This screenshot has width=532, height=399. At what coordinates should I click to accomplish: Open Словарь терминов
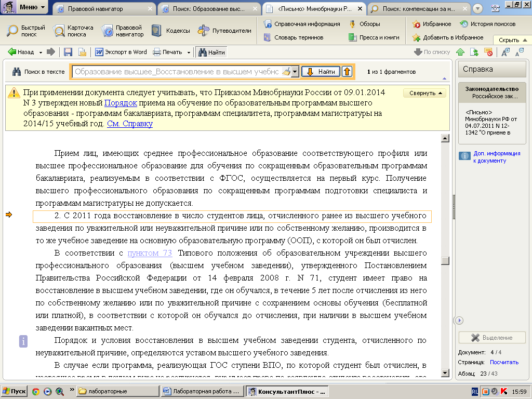(294, 37)
